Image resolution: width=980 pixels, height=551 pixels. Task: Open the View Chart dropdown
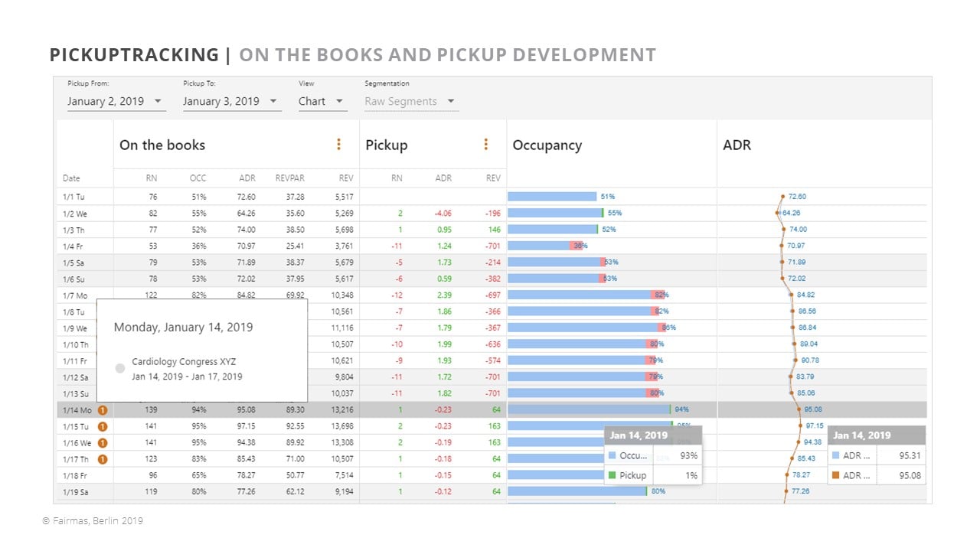pos(321,101)
